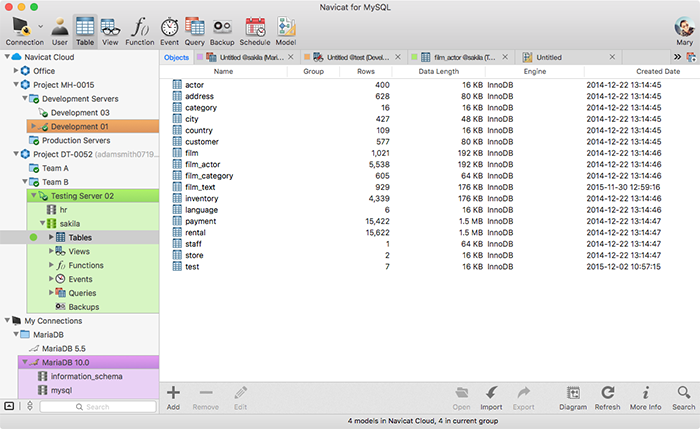Select Team A group
700x429 pixels.
click(55, 168)
